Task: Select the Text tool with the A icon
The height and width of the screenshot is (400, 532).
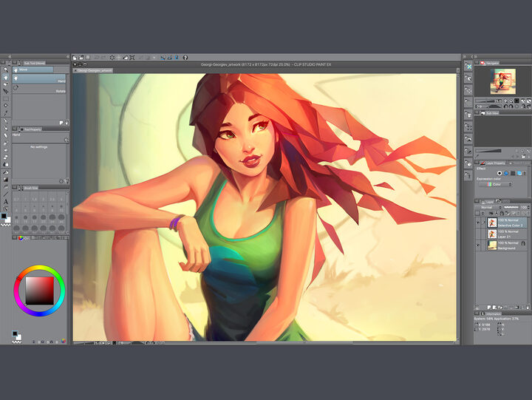Action: tap(5, 202)
